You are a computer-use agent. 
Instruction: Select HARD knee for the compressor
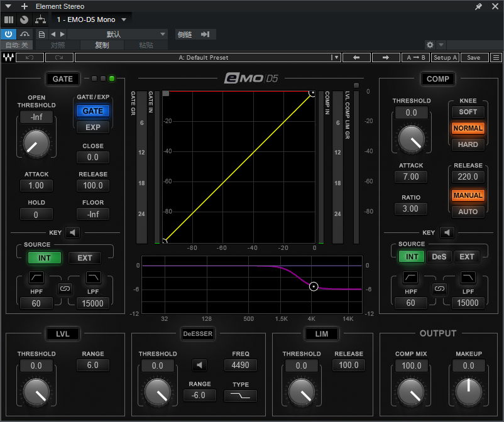(468, 144)
